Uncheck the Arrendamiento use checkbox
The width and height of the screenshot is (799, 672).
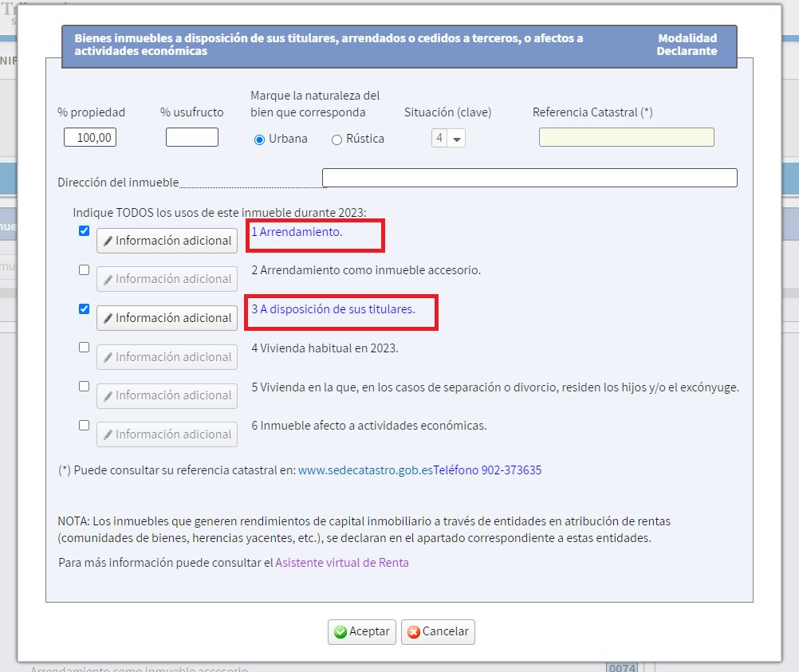coord(85,231)
